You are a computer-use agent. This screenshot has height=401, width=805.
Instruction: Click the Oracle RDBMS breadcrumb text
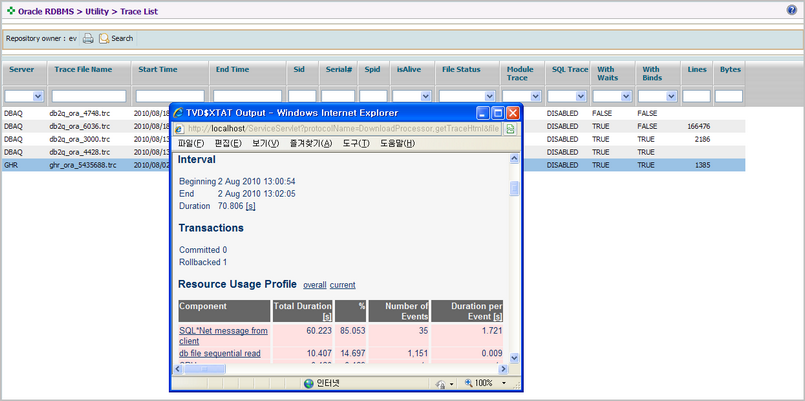tap(46, 11)
